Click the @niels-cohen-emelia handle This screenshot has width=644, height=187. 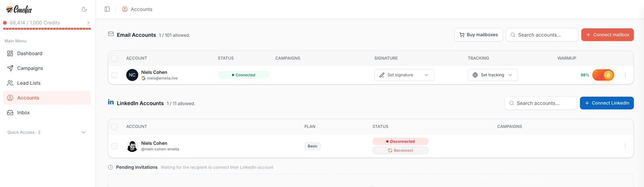point(160,149)
